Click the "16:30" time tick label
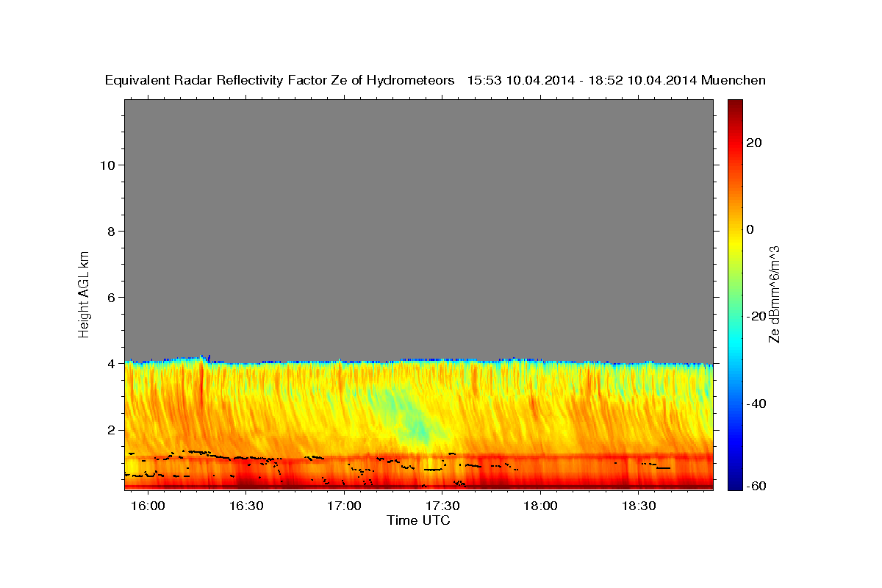The width and height of the screenshot is (882, 588). click(x=247, y=506)
